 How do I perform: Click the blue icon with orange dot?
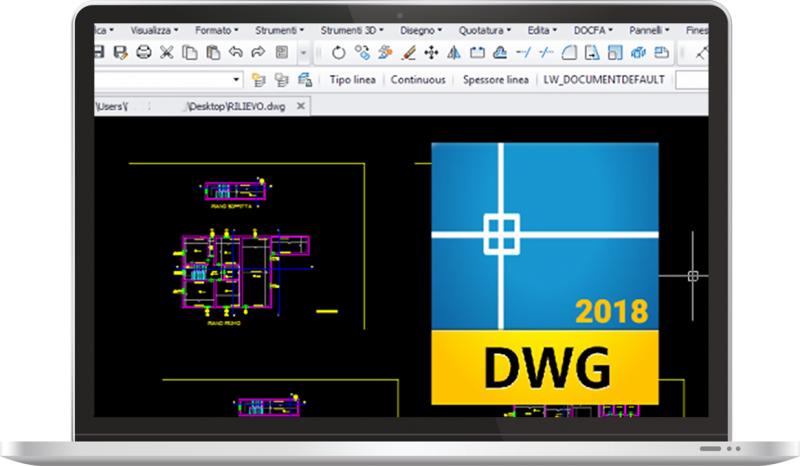click(x=385, y=53)
